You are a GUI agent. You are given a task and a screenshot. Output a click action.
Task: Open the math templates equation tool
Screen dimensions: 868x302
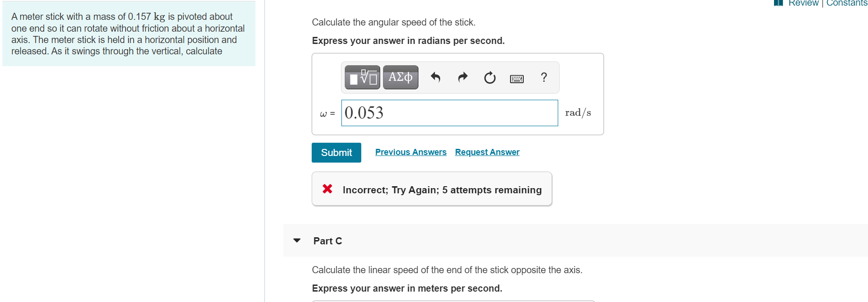[x=361, y=77]
